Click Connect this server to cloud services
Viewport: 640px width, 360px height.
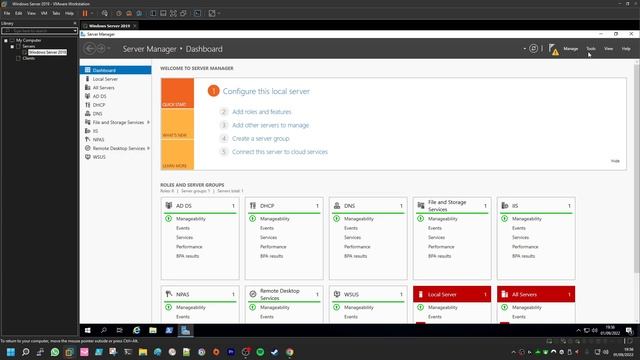coord(280,152)
